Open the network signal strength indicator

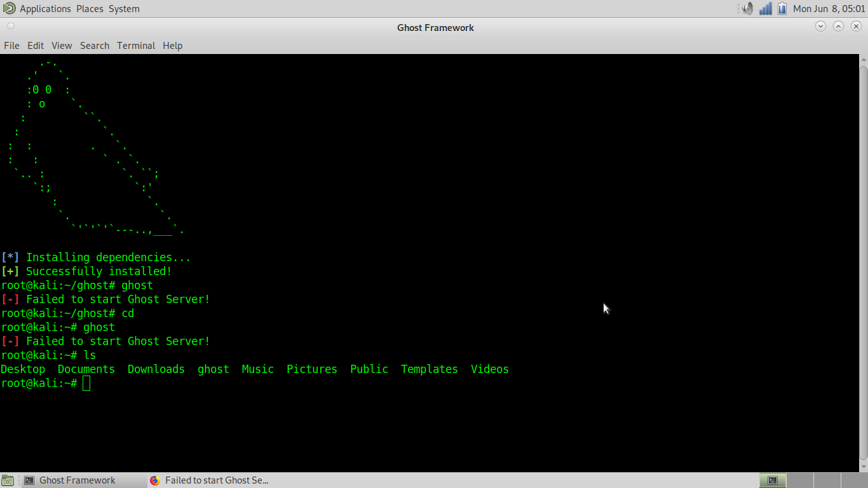[764, 8]
